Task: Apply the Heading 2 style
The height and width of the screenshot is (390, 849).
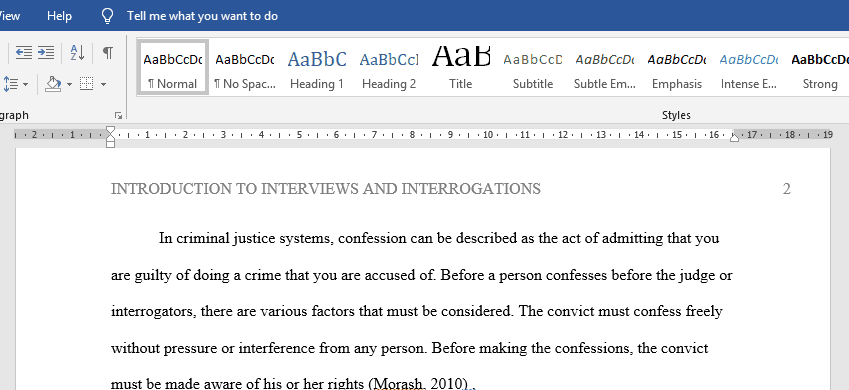Action: tap(389, 68)
